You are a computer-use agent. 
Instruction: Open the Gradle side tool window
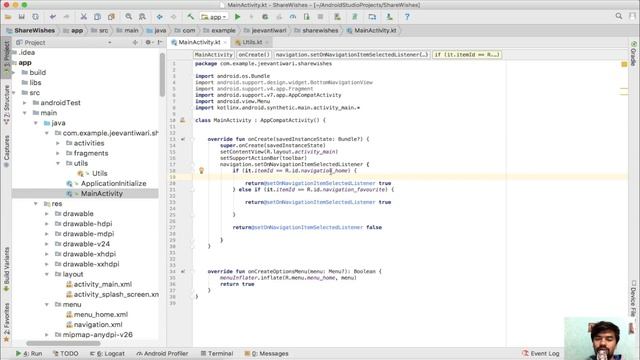coord(633,53)
